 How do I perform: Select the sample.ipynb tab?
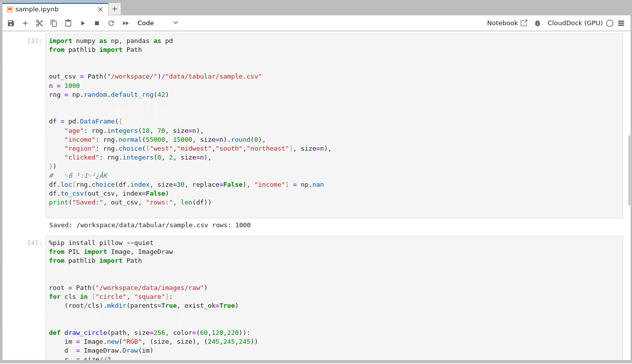(x=37, y=9)
